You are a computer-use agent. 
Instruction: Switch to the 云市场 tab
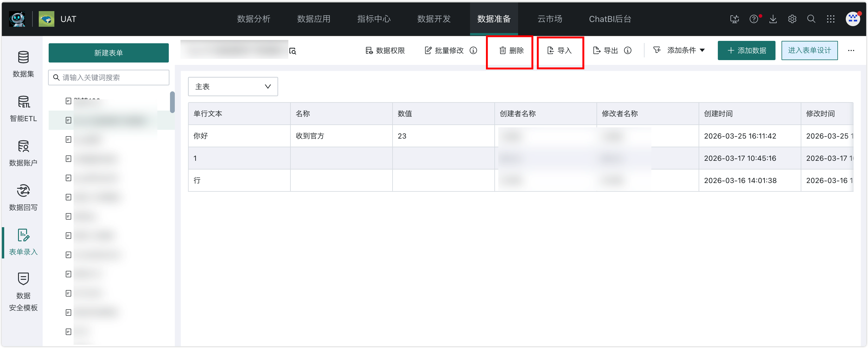550,19
